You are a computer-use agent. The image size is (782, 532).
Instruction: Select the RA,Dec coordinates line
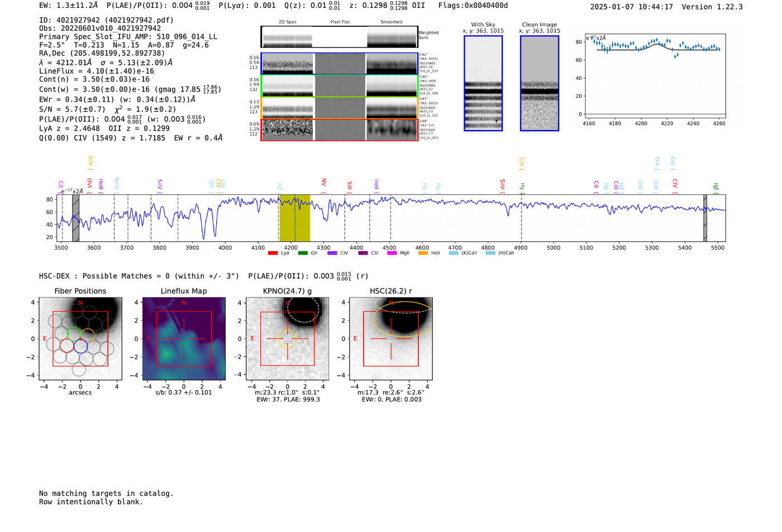point(102,53)
